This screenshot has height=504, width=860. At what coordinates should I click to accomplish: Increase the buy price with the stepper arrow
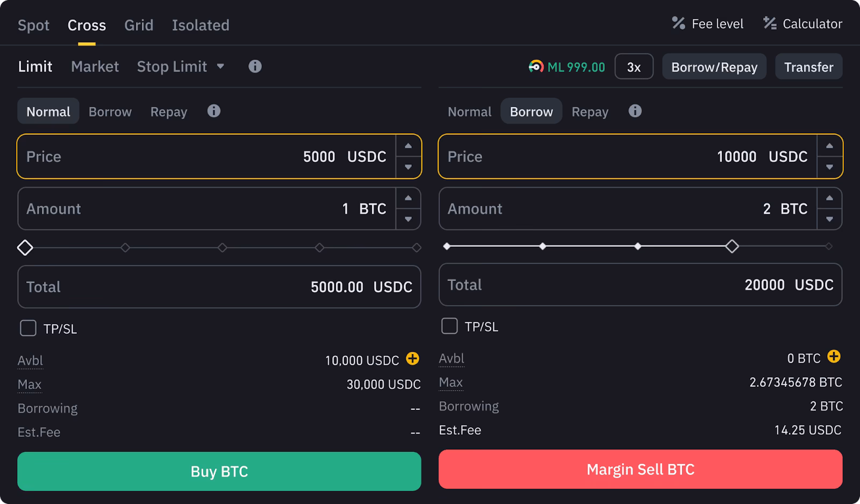[408, 146]
